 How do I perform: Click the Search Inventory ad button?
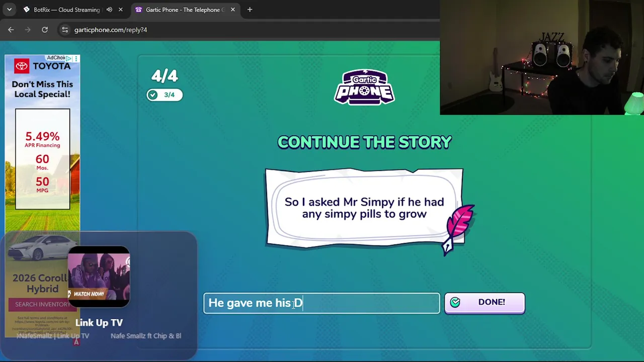click(42, 304)
